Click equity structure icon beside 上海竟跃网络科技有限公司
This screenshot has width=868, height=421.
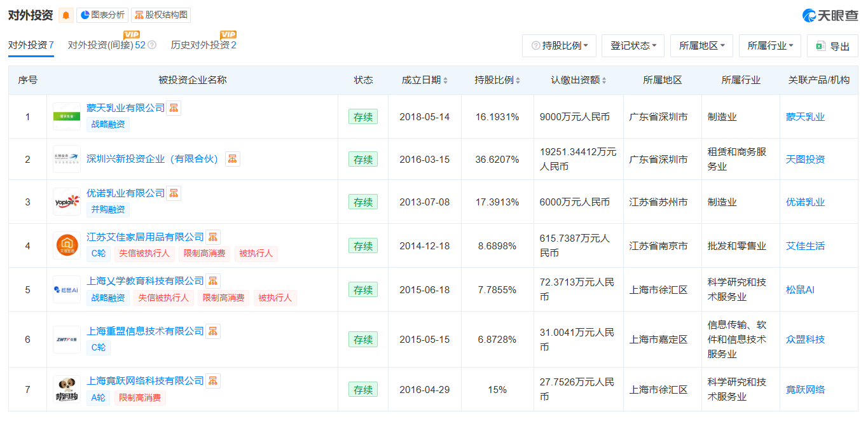[213, 381]
